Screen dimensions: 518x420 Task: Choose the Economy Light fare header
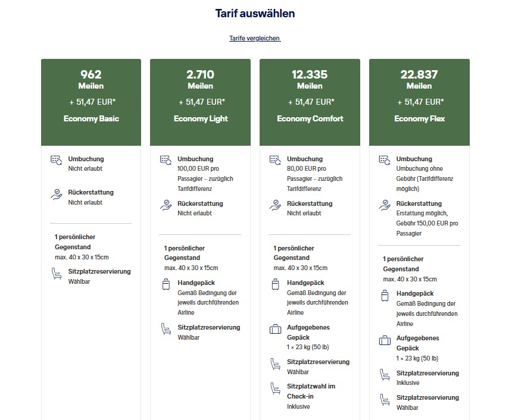pos(201,118)
